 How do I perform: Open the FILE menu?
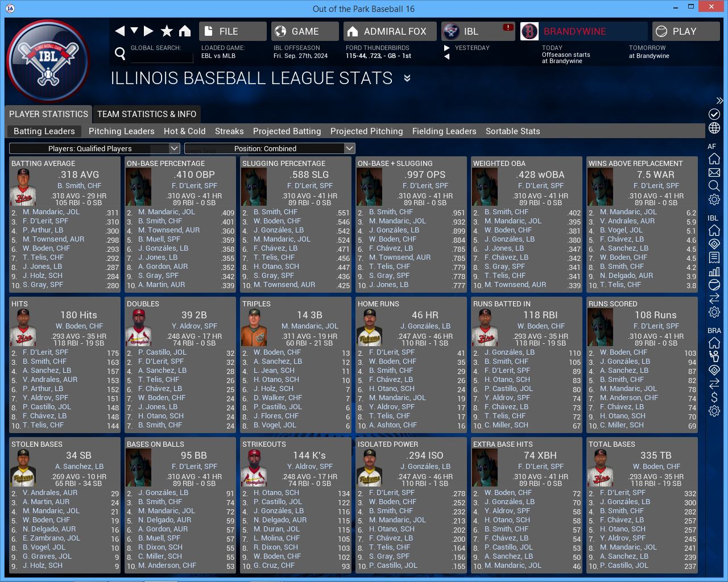pos(233,31)
